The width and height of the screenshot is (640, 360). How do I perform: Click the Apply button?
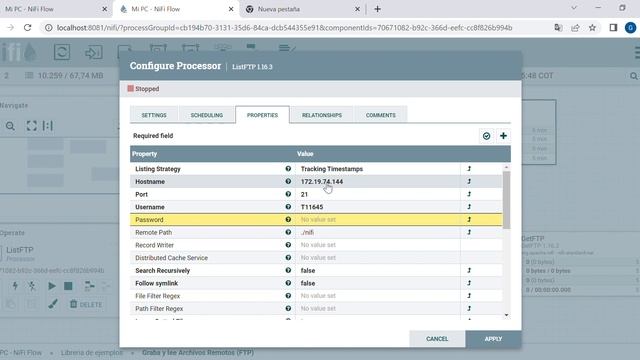click(493, 339)
